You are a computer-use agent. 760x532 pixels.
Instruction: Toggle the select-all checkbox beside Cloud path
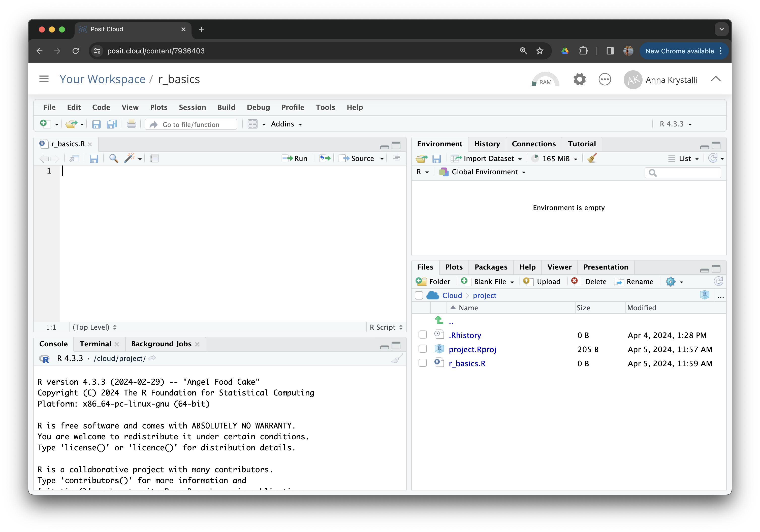coord(419,295)
